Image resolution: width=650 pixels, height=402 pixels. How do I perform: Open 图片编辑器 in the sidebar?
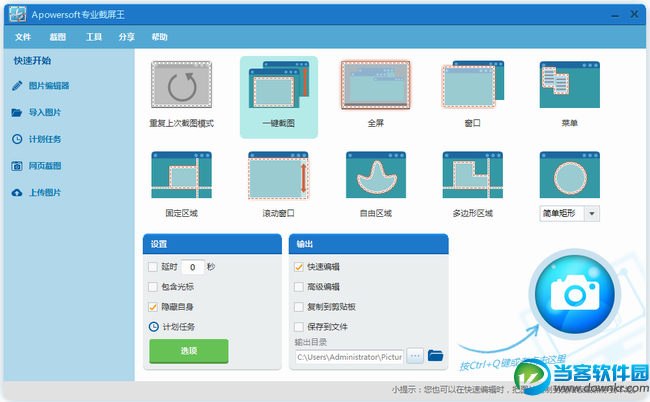coord(49,86)
